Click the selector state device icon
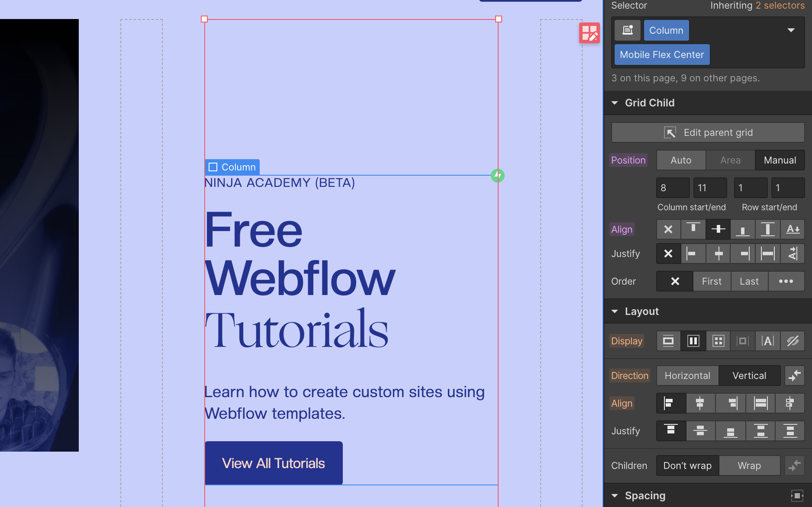 628,30
